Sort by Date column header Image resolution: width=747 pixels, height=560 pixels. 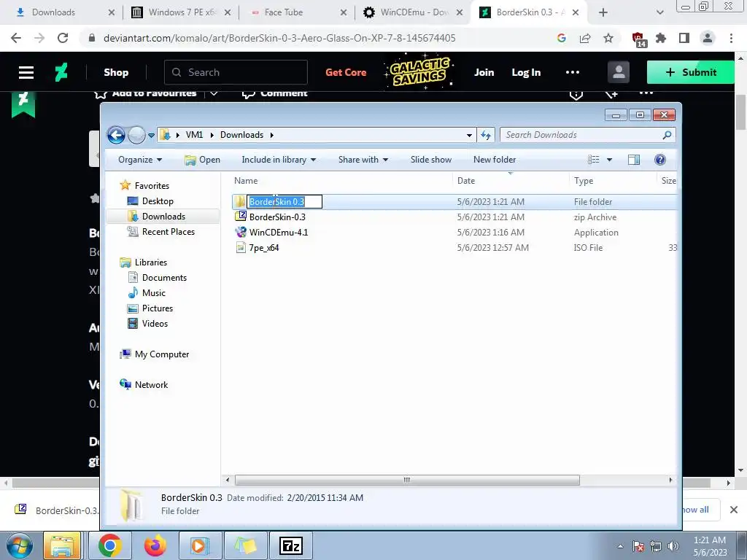(x=466, y=181)
